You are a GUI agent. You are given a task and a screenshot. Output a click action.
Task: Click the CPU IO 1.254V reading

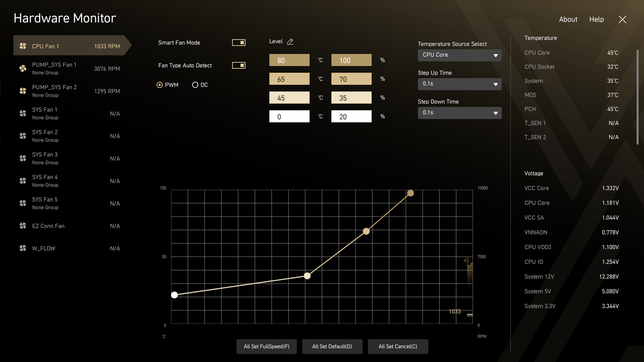pyautogui.click(x=572, y=262)
